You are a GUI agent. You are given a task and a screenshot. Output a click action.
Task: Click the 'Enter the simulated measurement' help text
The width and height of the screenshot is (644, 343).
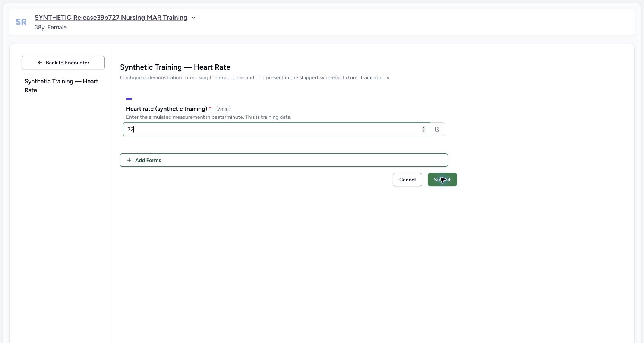coord(209,117)
